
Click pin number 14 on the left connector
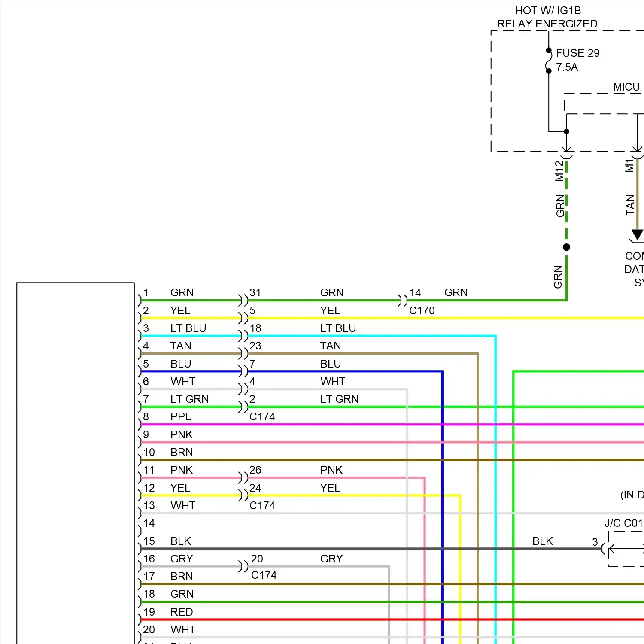pos(149,523)
